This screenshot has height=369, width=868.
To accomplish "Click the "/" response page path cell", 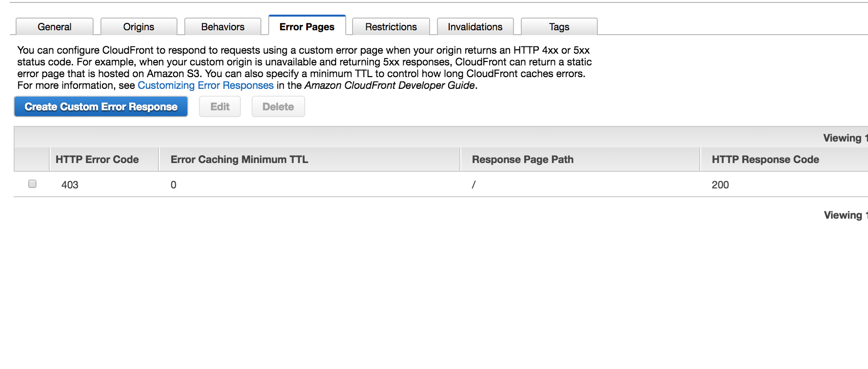I will tap(473, 185).
